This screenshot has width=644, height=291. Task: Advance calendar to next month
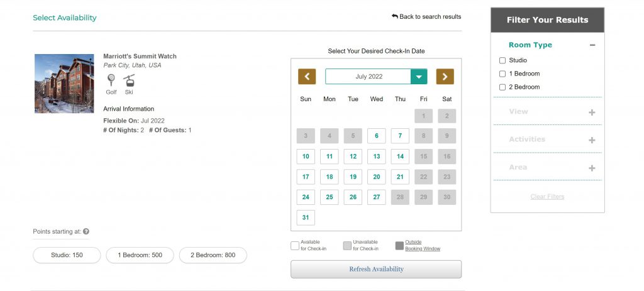point(445,77)
